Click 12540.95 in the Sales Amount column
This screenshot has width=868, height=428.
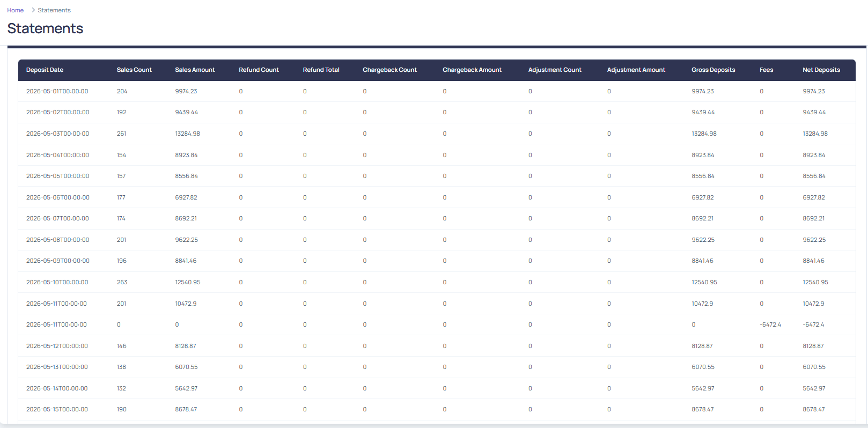188,282
